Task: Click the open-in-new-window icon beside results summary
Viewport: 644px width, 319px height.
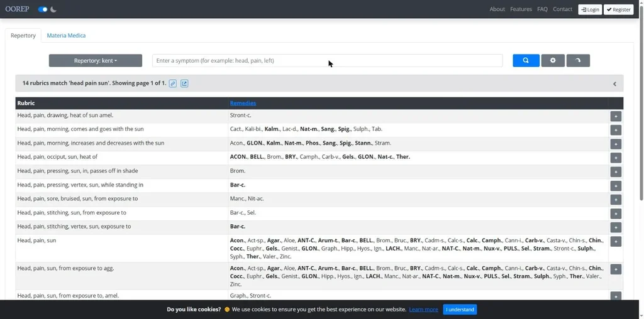Action: click(x=184, y=84)
